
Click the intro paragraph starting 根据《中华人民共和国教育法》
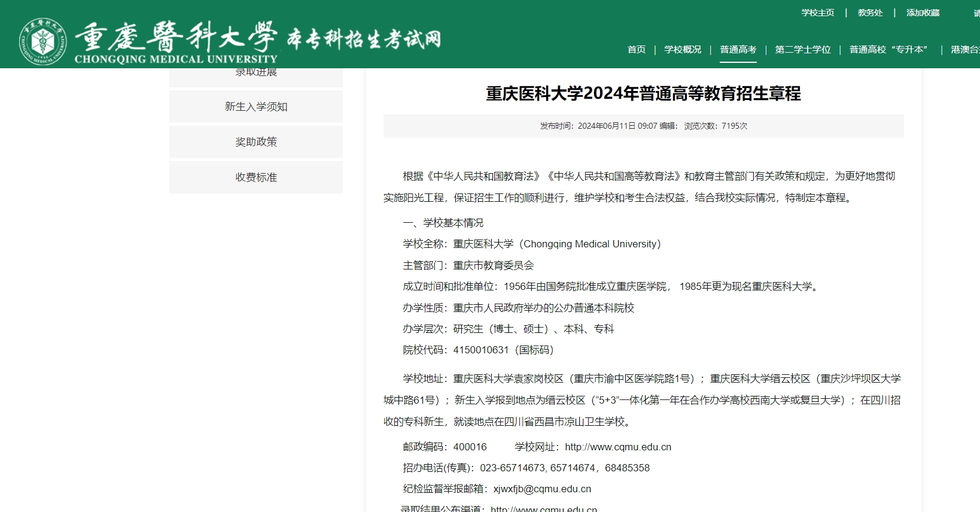point(640,187)
